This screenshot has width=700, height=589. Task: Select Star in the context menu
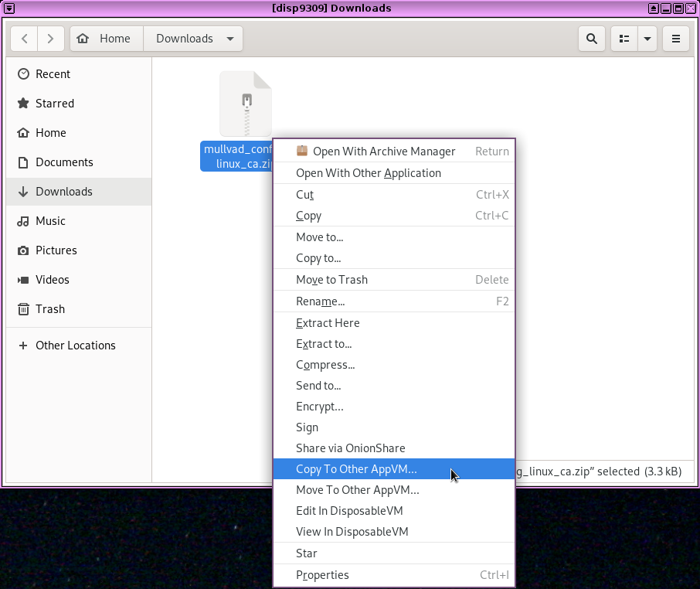[394, 553]
